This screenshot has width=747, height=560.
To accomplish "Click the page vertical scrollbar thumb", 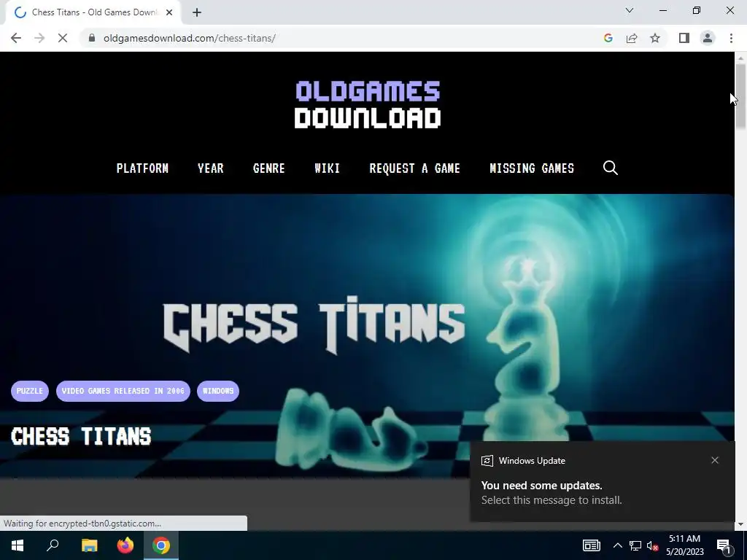I will click(x=740, y=96).
